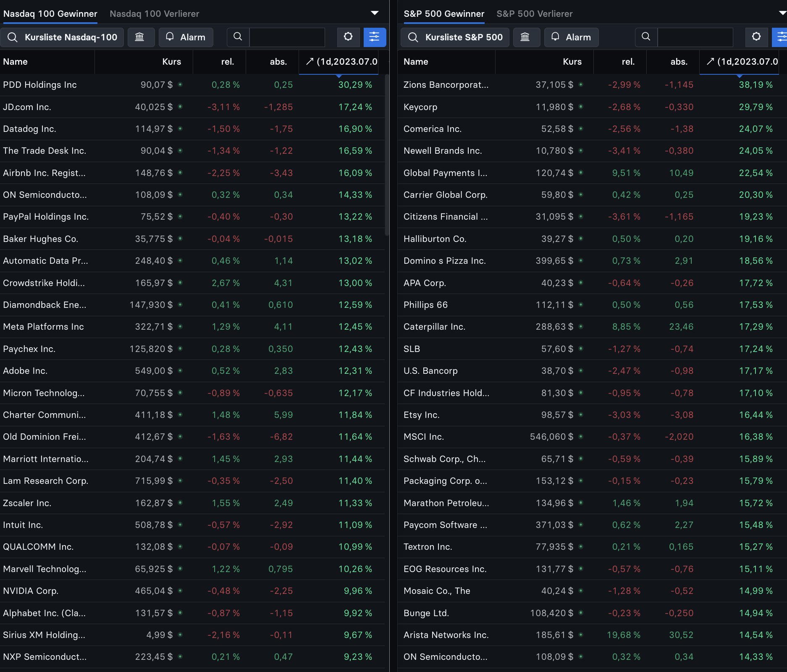Open Nasdaq panel settings gear
The height and width of the screenshot is (672, 787).
coord(348,37)
